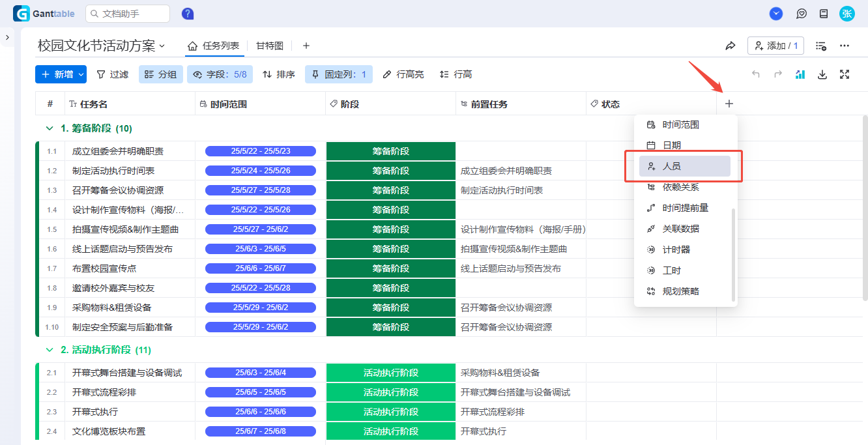
Task: Select 时间范围 from field menu
Action: 685,124
